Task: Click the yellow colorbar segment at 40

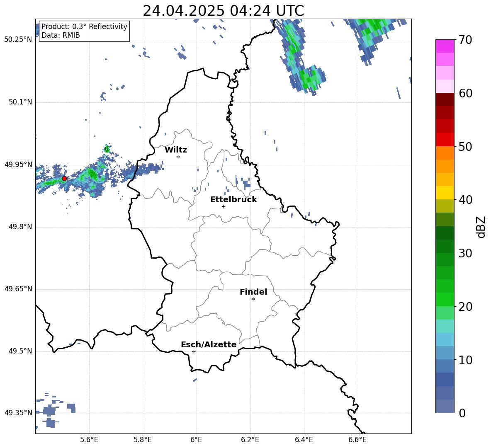Action: [445, 193]
